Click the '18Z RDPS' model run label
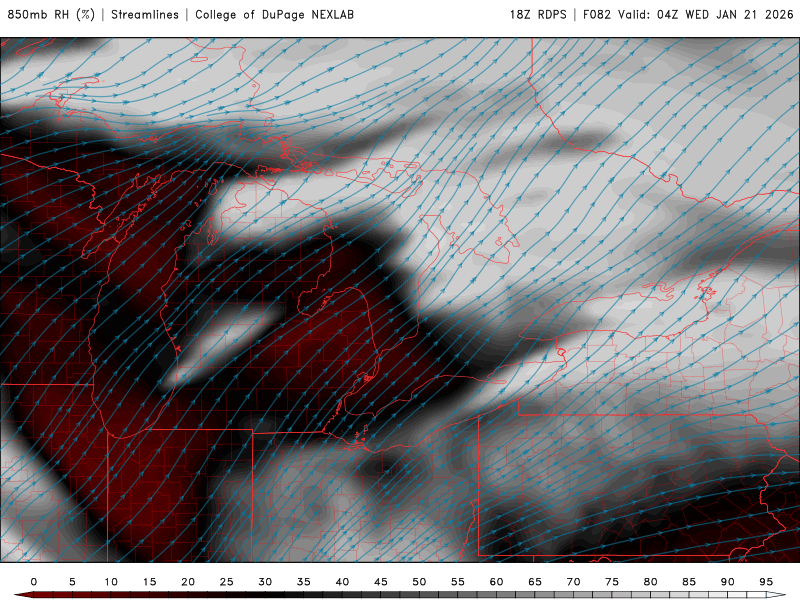This screenshot has width=800, height=600. click(x=538, y=14)
